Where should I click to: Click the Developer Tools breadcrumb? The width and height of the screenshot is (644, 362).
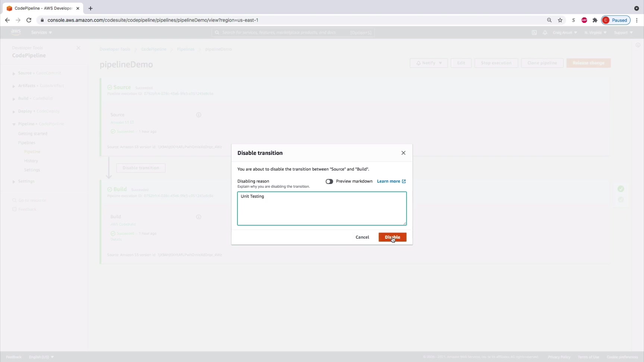[115, 49]
